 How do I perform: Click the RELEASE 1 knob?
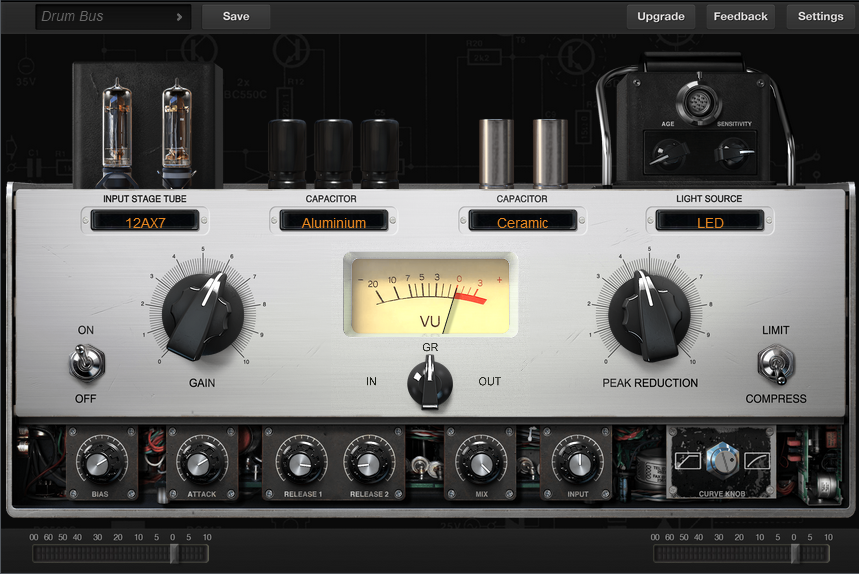(x=301, y=463)
